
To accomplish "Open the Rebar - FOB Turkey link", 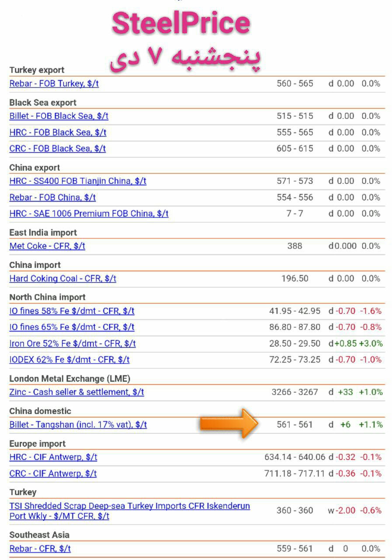I will (x=54, y=84).
